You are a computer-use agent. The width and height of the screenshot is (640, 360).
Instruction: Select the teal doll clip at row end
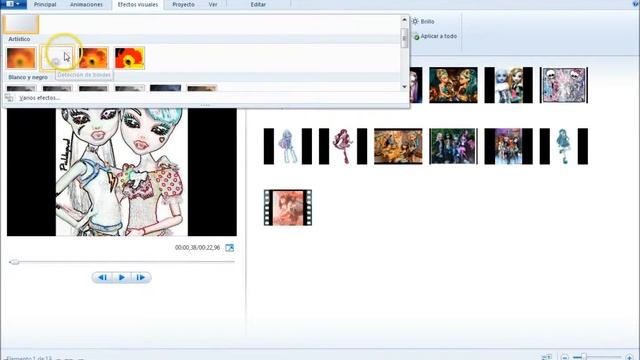[564, 146]
